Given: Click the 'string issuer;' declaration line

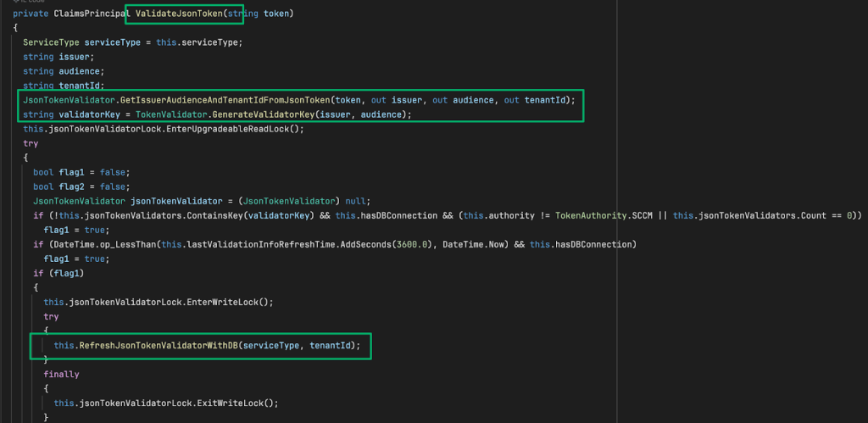Looking at the screenshot, I should [x=52, y=57].
